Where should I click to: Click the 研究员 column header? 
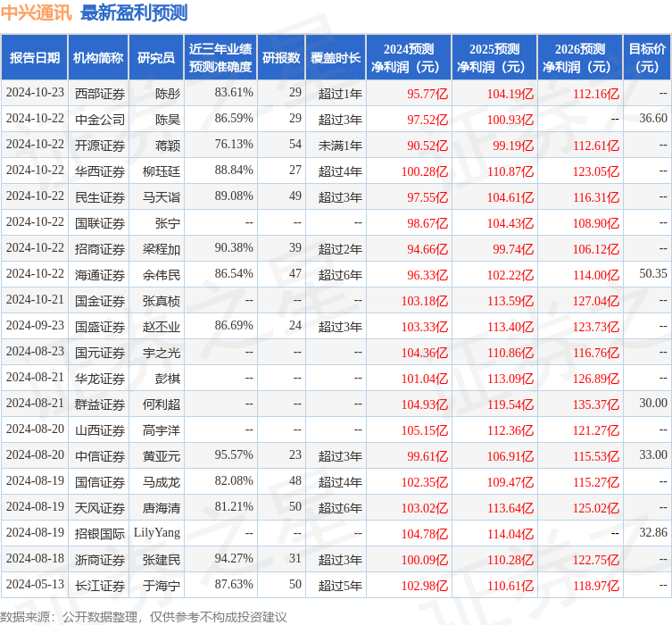click(x=156, y=57)
